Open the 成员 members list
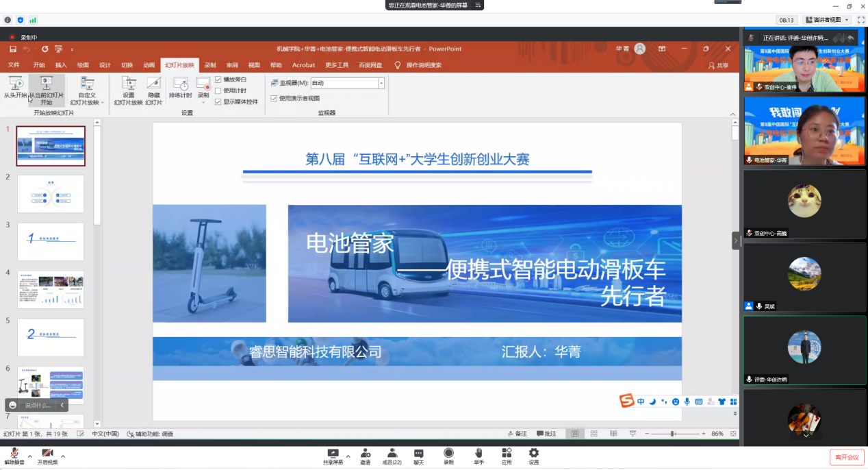This screenshot has width=868, height=470. (392, 456)
